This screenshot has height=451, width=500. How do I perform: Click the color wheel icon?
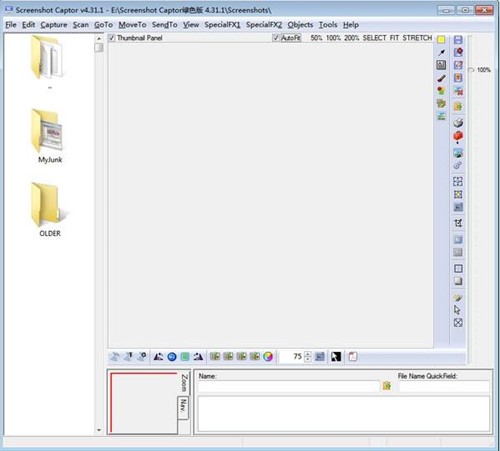pos(268,357)
